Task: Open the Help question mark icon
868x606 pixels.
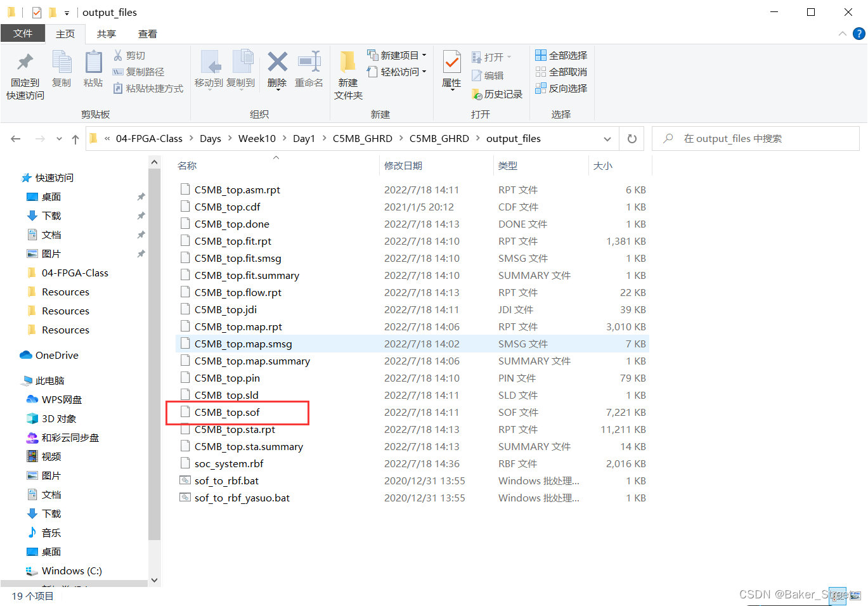Action: click(859, 34)
